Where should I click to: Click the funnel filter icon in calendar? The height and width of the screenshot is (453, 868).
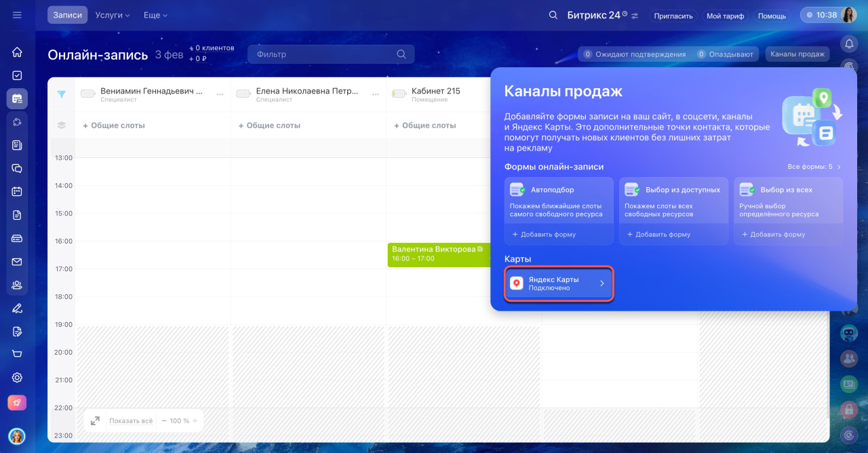pos(62,94)
